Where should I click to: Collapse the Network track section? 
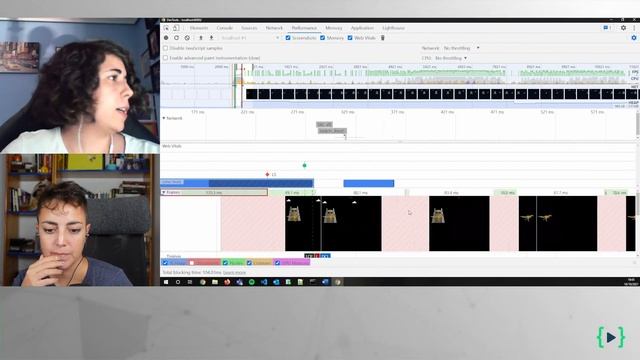(164, 118)
